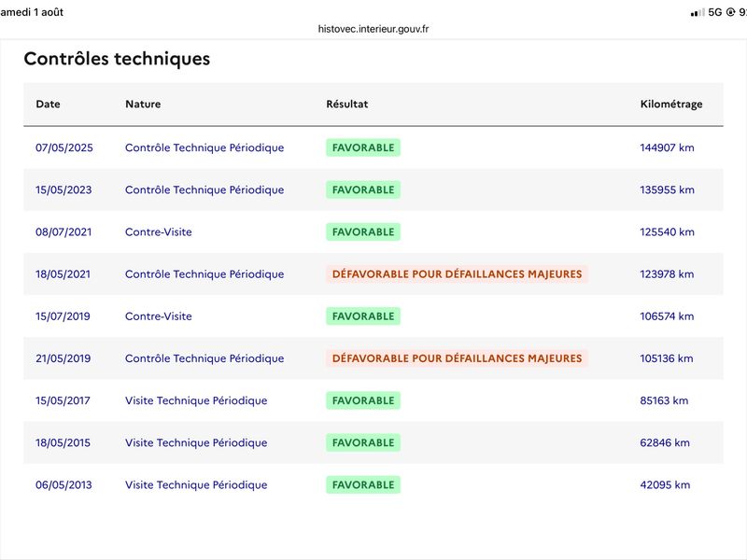The image size is (747, 560).
Task: Click the FAVORABLE badge for 18/05/2015
Action: (363, 442)
